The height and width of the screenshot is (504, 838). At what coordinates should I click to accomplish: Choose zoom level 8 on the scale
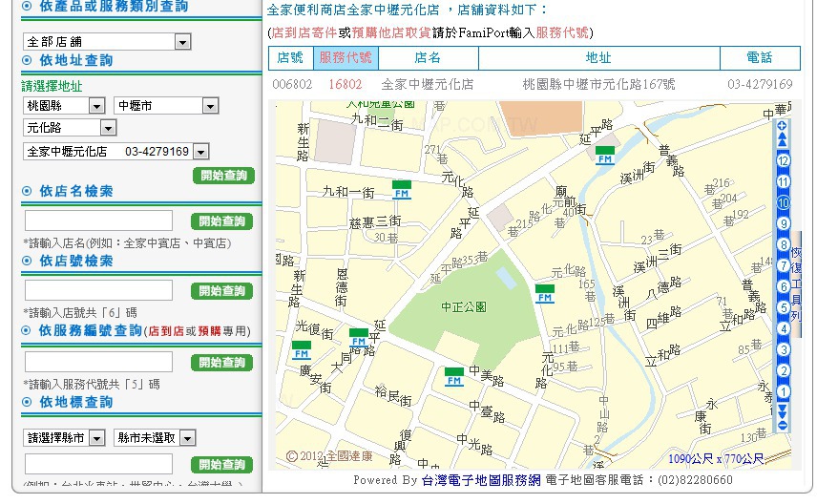pyautogui.click(x=783, y=244)
